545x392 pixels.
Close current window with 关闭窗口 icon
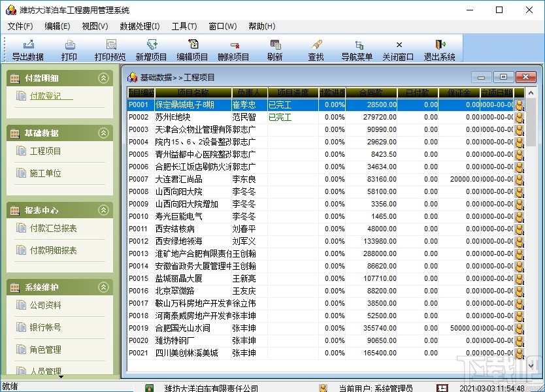tap(397, 49)
